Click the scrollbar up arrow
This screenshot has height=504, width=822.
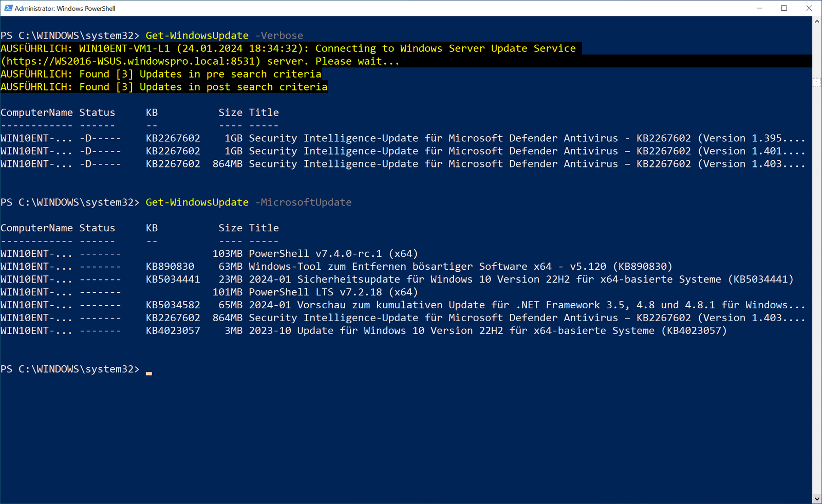pyautogui.click(x=816, y=21)
